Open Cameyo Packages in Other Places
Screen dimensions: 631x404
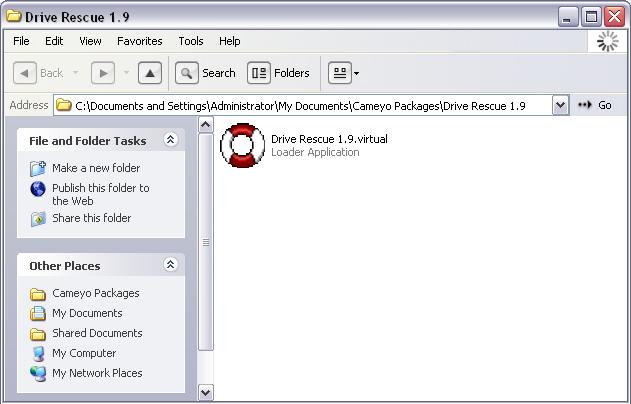(x=96, y=293)
